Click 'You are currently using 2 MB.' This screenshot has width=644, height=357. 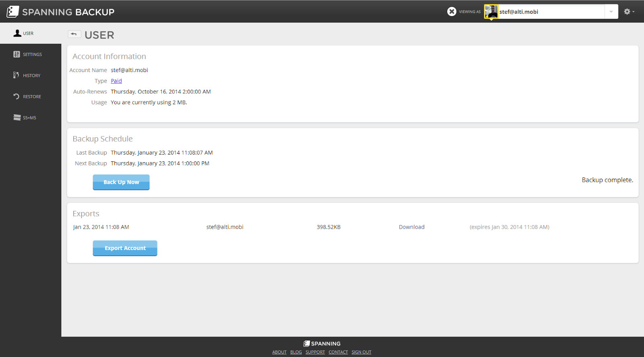tap(149, 103)
